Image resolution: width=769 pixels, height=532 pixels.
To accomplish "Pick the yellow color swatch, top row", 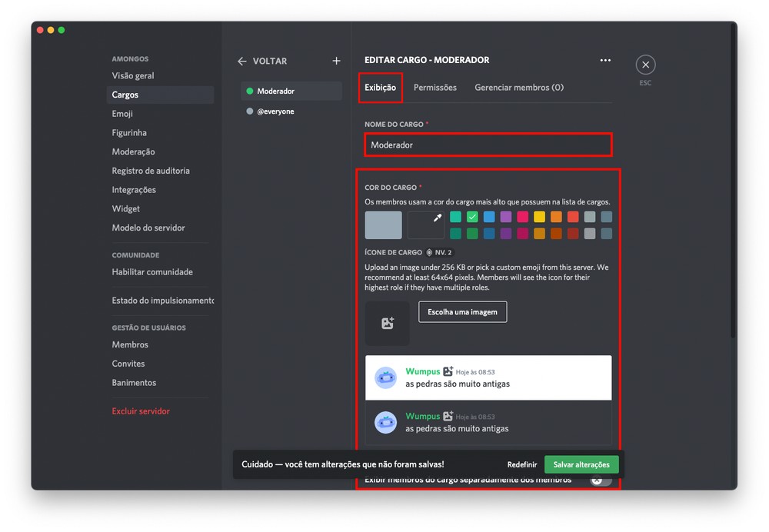I will pyautogui.click(x=540, y=217).
